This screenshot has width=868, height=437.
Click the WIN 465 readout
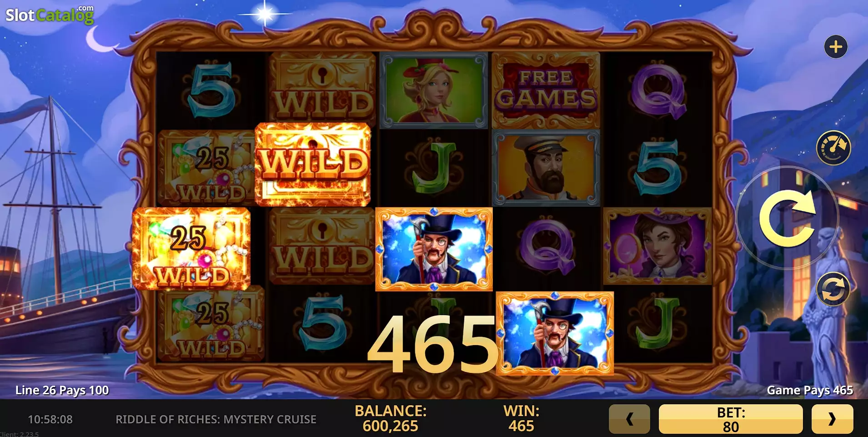tap(521, 418)
